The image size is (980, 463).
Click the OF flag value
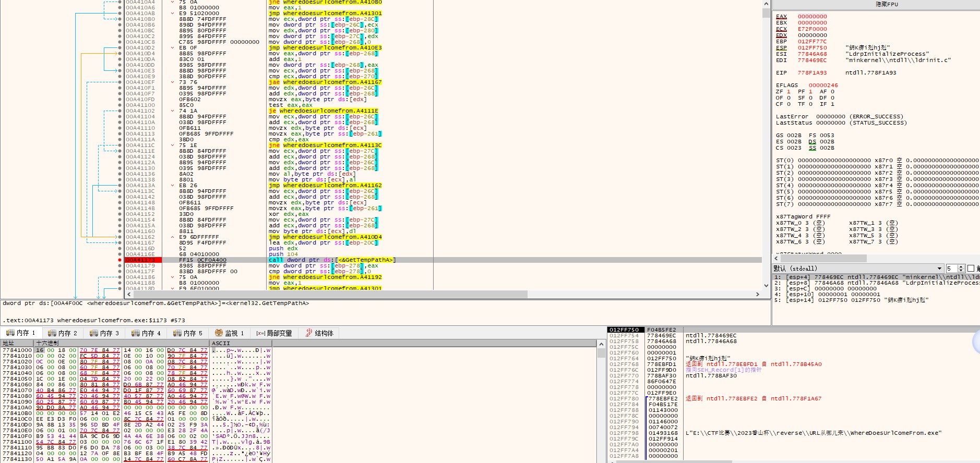(x=788, y=98)
